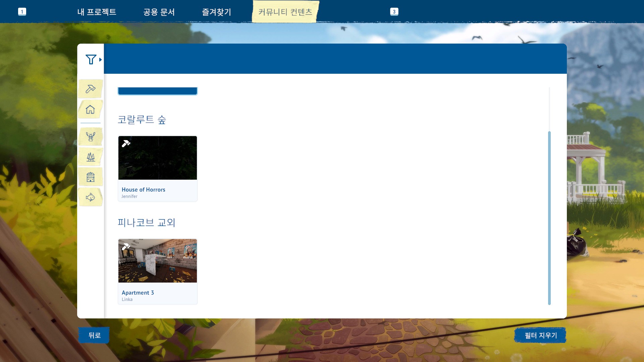The height and width of the screenshot is (362, 644).
Task: Expand the filter panel arrow
Action: 100,60
